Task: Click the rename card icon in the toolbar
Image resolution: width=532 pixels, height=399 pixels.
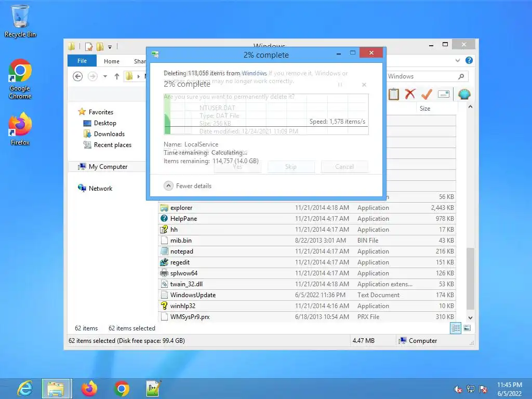Action: tap(444, 94)
